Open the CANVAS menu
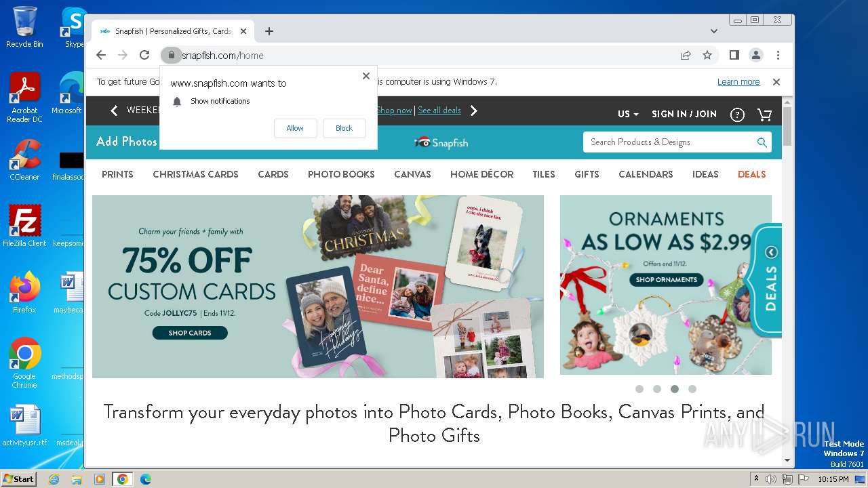 [412, 174]
